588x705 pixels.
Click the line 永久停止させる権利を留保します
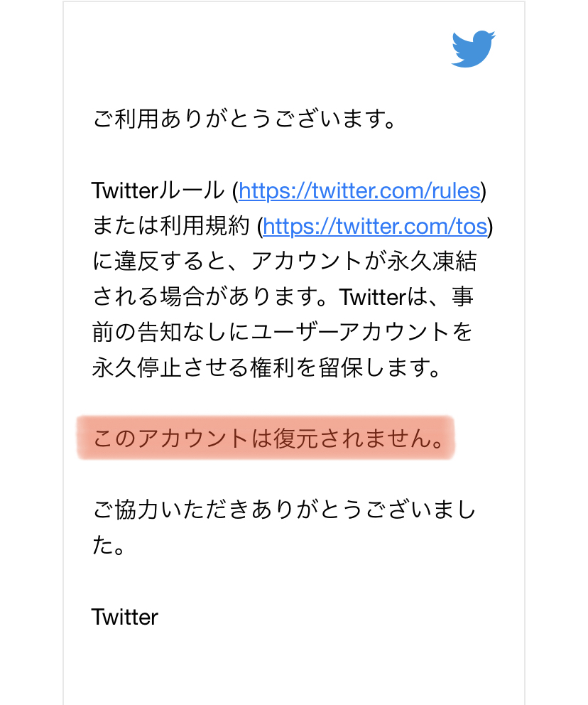pos(267,367)
